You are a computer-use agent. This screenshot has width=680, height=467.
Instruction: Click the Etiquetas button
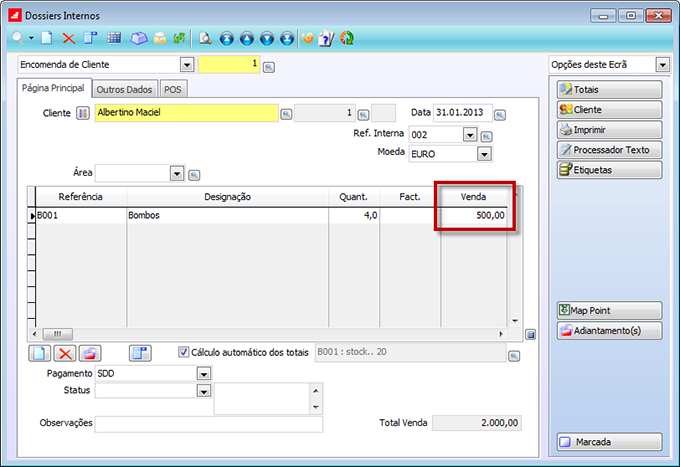(609, 170)
